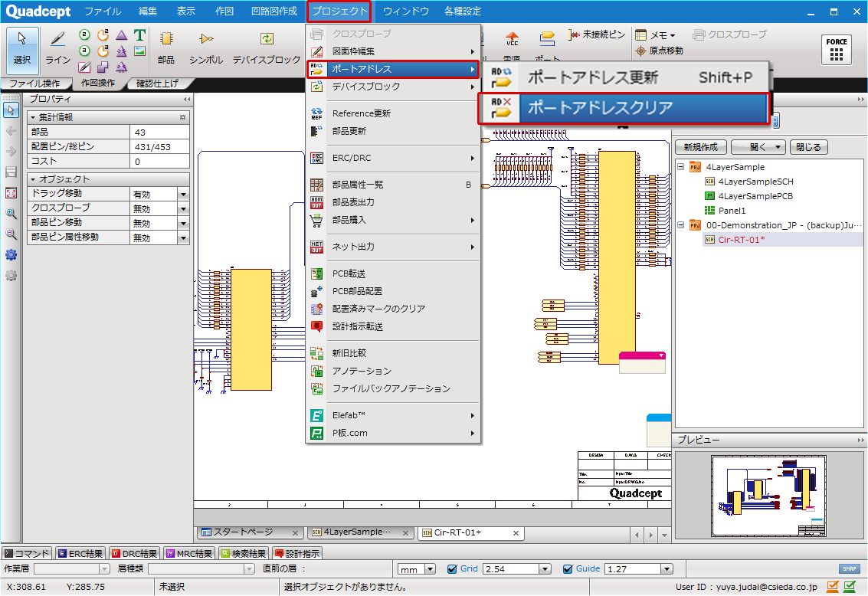
Task: Open the ERC結果 bottom tab
Action: (80, 553)
